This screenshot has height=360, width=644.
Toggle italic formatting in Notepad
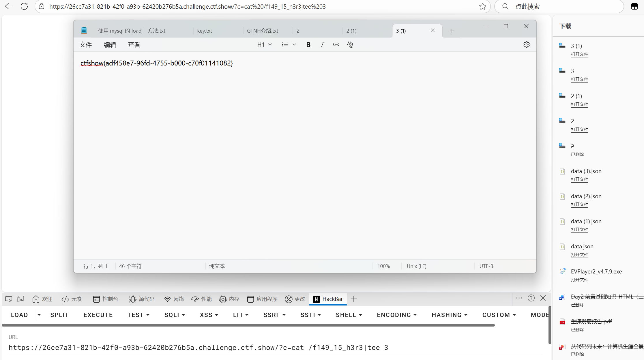click(x=322, y=44)
